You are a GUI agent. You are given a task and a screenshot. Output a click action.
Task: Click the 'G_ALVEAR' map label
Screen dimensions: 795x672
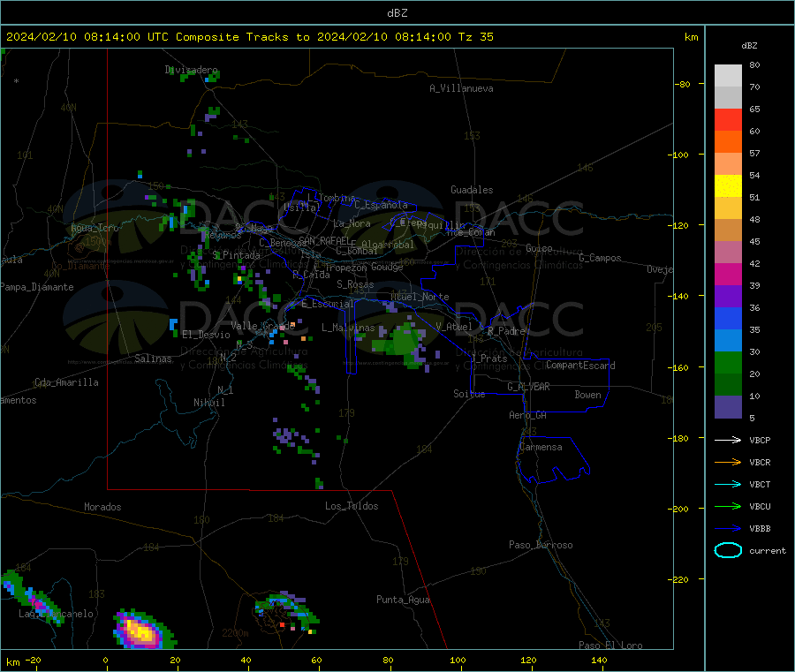point(528,387)
